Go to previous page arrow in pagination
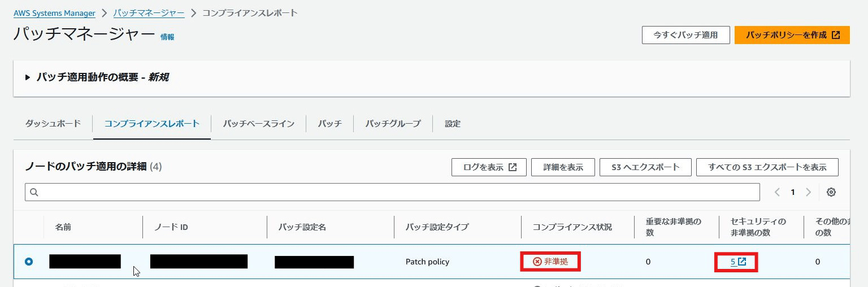 pyautogui.click(x=777, y=192)
